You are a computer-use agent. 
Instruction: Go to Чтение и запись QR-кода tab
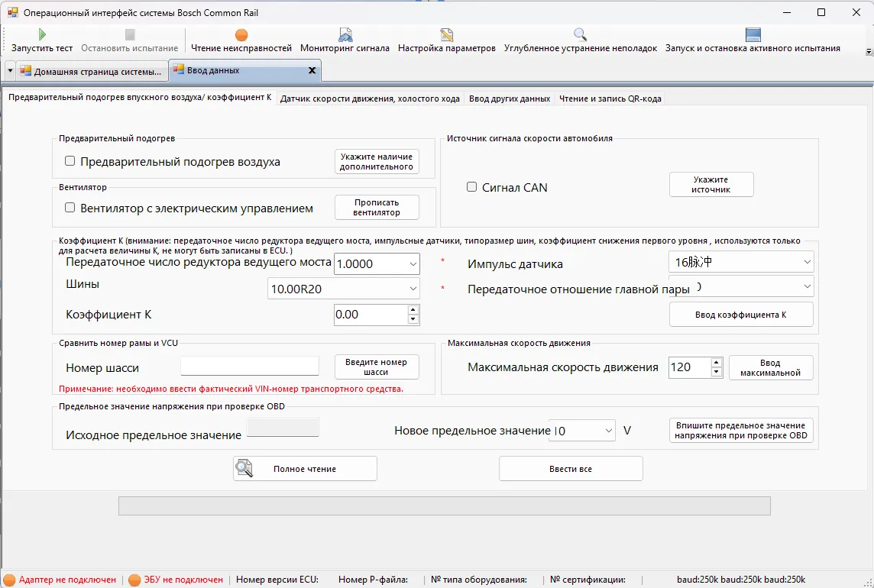tap(610, 99)
